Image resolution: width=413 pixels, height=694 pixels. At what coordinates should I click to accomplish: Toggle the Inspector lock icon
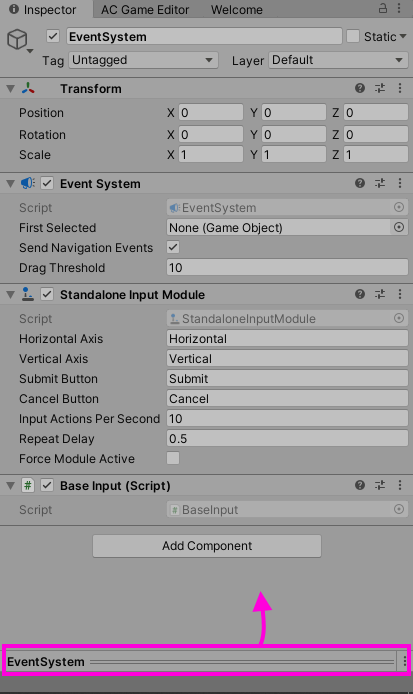point(383,8)
